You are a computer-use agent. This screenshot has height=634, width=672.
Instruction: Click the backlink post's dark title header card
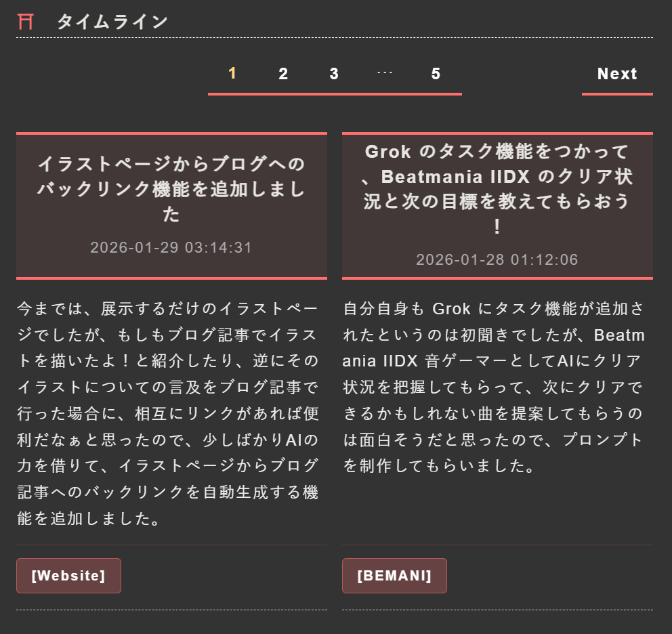point(171,207)
